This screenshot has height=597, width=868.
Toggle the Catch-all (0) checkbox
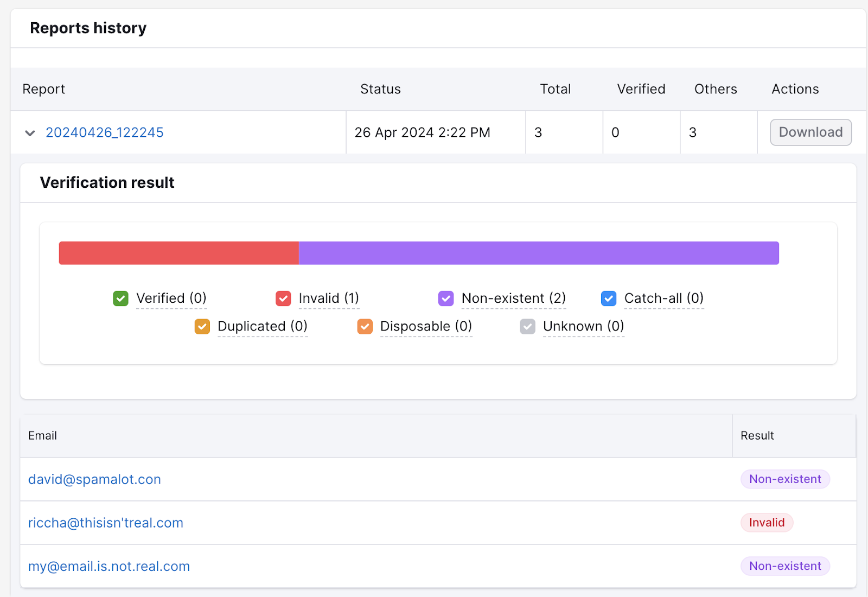tap(609, 298)
